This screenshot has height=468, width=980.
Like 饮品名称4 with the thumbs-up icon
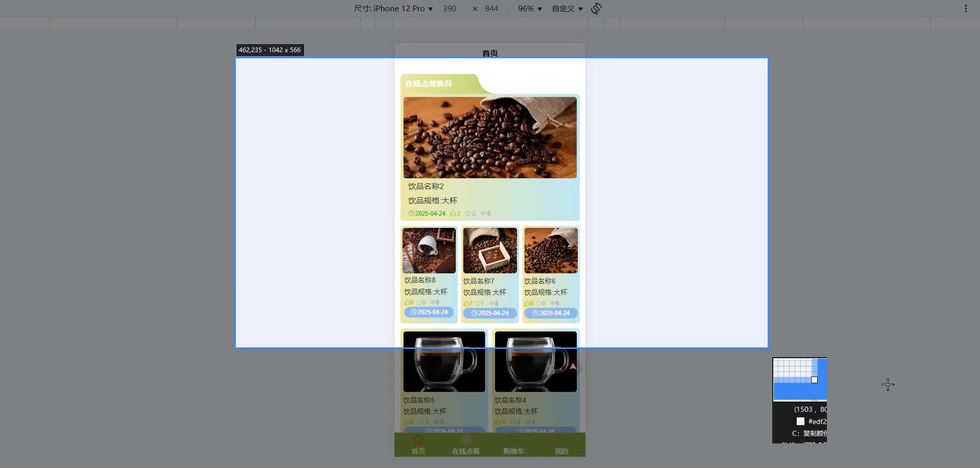pyautogui.click(x=498, y=422)
